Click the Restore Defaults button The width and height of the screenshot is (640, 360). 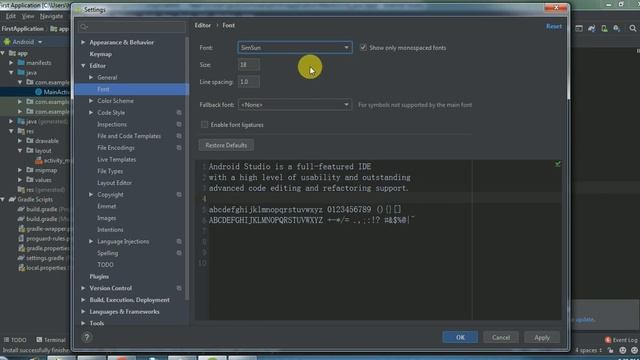point(226,145)
